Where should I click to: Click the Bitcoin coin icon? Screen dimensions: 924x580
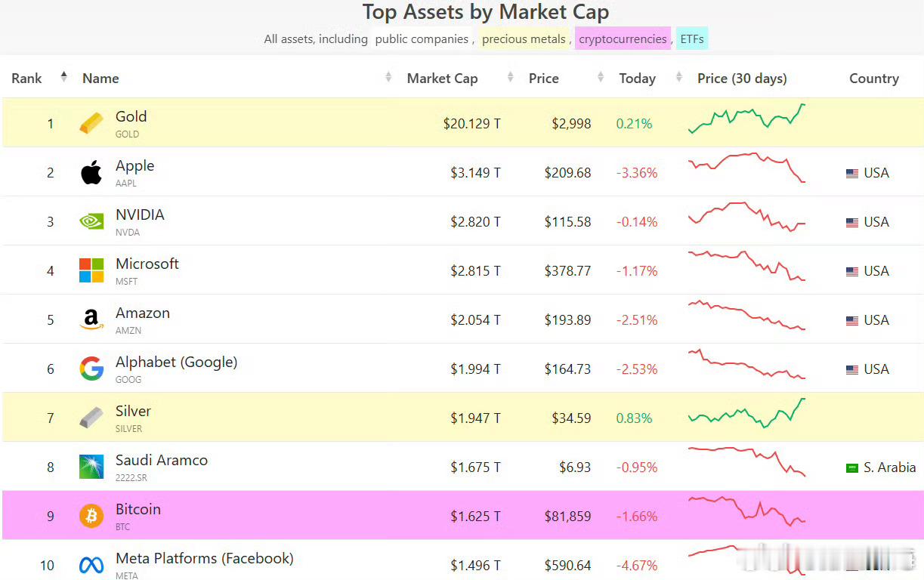pos(91,516)
